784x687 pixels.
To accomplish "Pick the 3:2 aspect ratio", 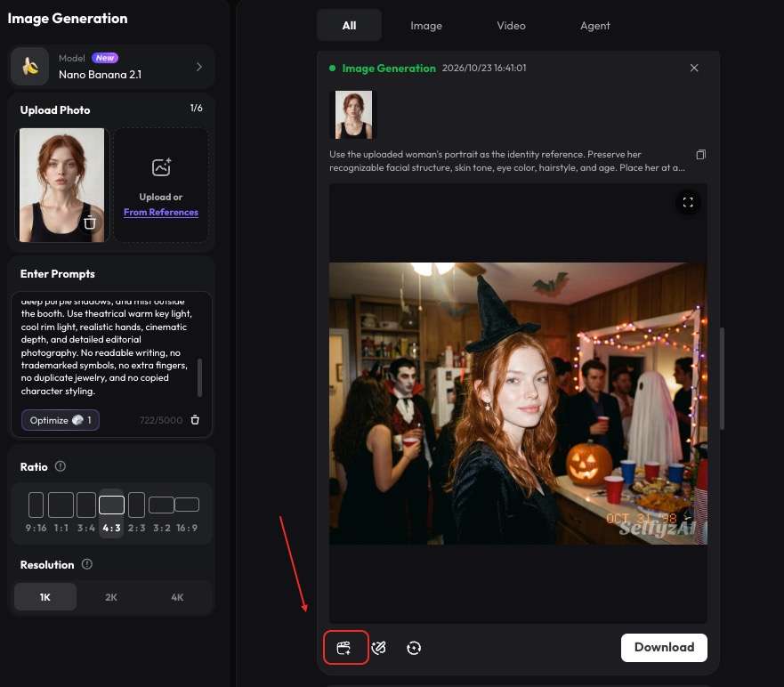I will [x=161, y=512].
